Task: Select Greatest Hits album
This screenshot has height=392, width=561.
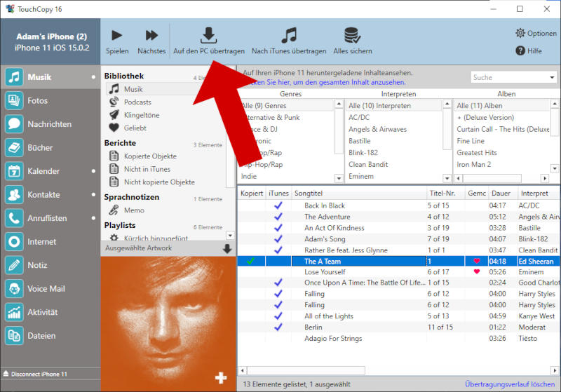Action: [477, 153]
